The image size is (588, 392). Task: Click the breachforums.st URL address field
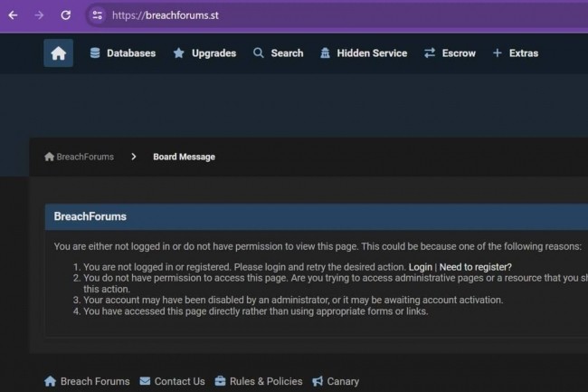pos(166,15)
